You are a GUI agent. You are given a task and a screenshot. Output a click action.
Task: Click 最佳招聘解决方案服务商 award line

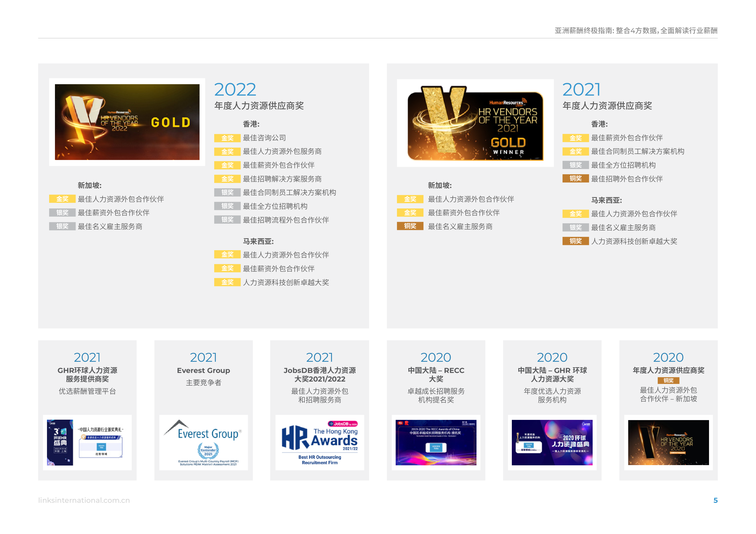[282, 179]
